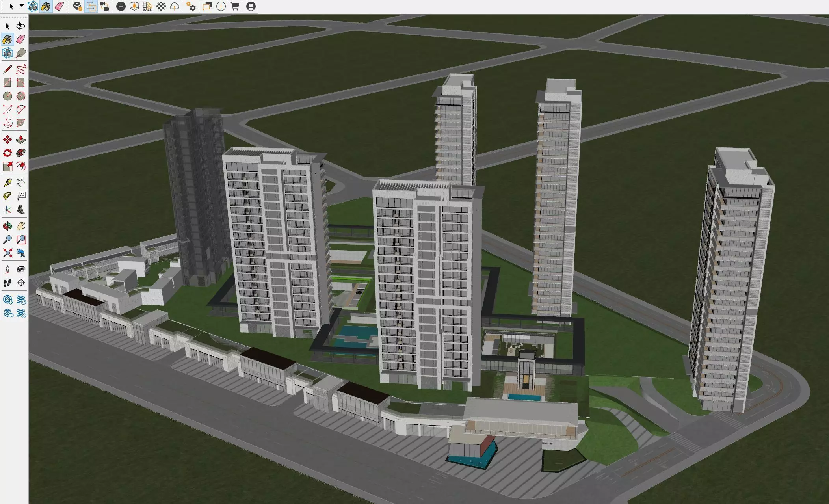The width and height of the screenshot is (829, 504).
Task: Click the checkered sphere icon
Action: (x=161, y=6)
